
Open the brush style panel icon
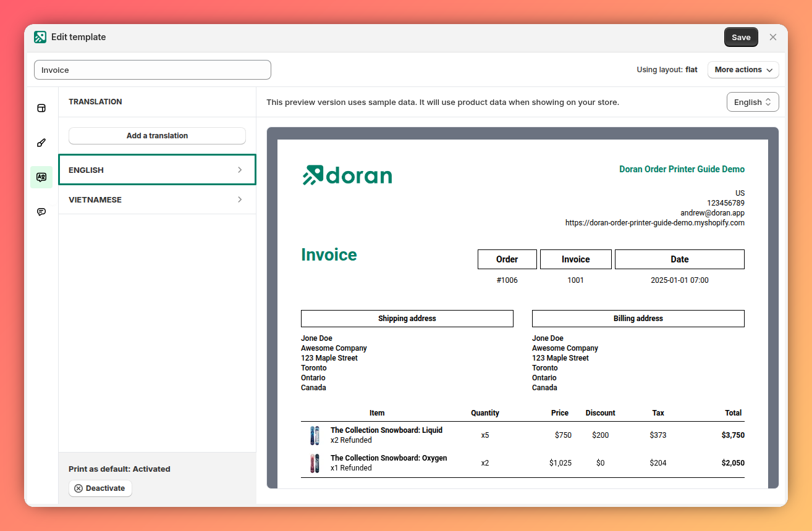pyautogui.click(x=41, y=143)
